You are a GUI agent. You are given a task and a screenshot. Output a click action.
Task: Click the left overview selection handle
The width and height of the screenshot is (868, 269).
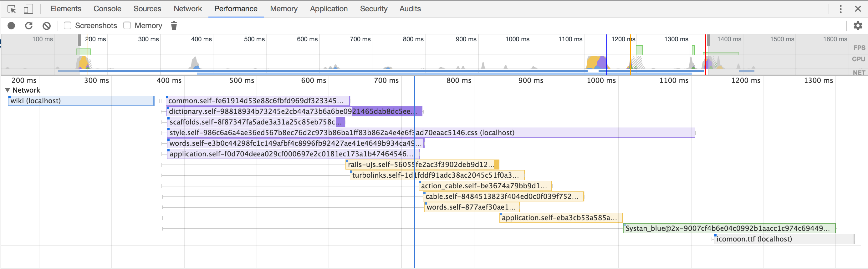tap(79, 40)
